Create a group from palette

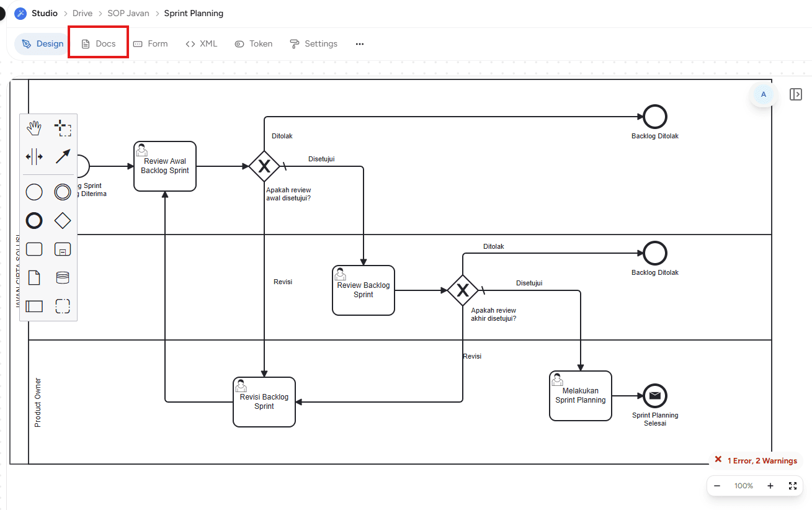pyautogui.click(x=63, y=306)
